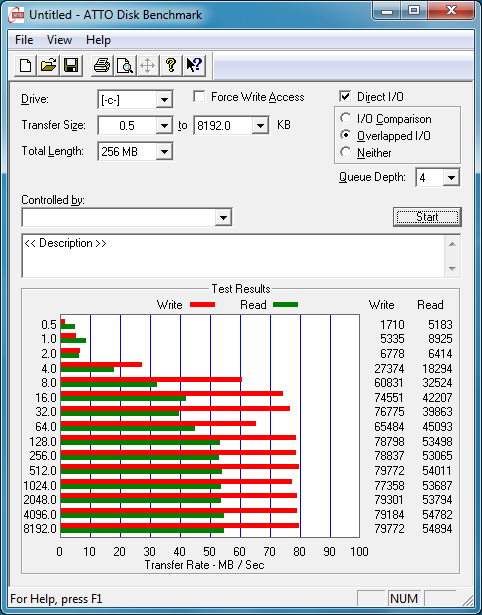Click the yellow question mark About icon

[171, 65]
